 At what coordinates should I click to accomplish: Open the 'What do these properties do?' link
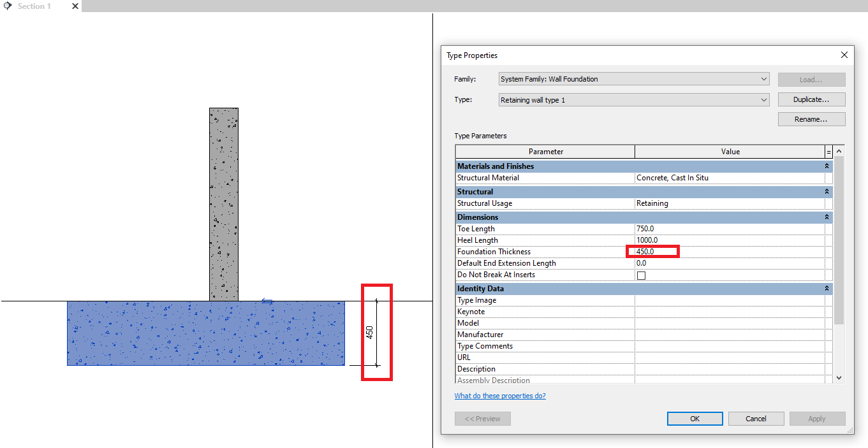coord(500,395)
